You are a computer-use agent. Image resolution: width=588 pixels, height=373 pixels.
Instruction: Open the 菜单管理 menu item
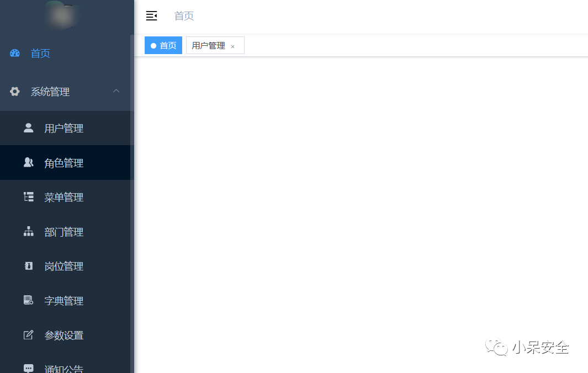coord(67,197)
